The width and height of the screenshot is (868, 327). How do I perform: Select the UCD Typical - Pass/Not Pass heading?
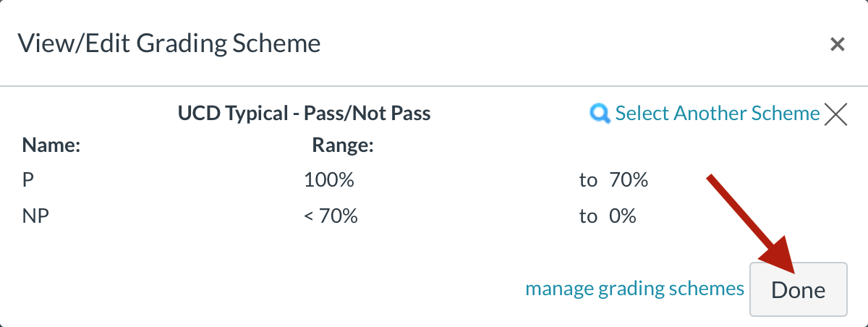tap(304, 114)
